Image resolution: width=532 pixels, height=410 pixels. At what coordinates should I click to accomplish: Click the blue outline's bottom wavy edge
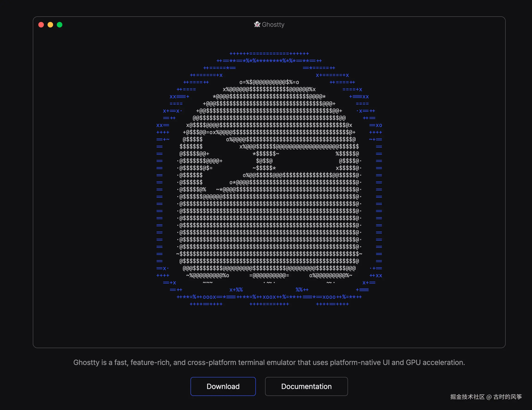pyautogui.click(x=269, y=297)
